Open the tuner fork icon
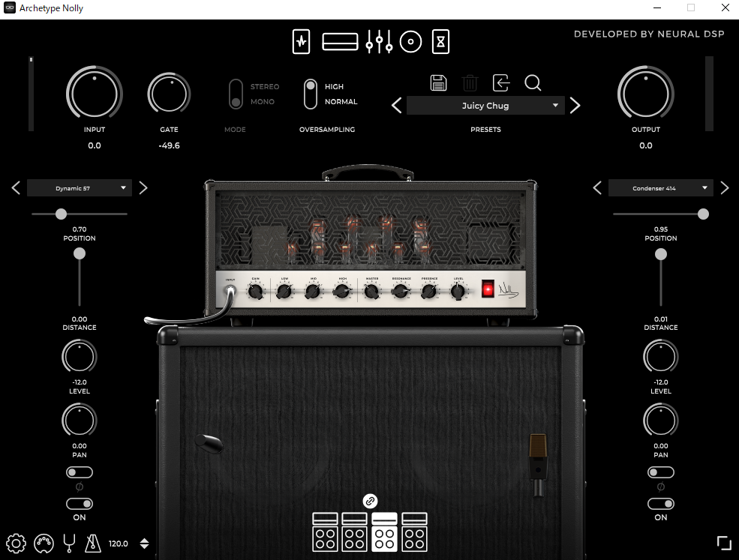Screen dimensions: 739x560 (69, 544)
